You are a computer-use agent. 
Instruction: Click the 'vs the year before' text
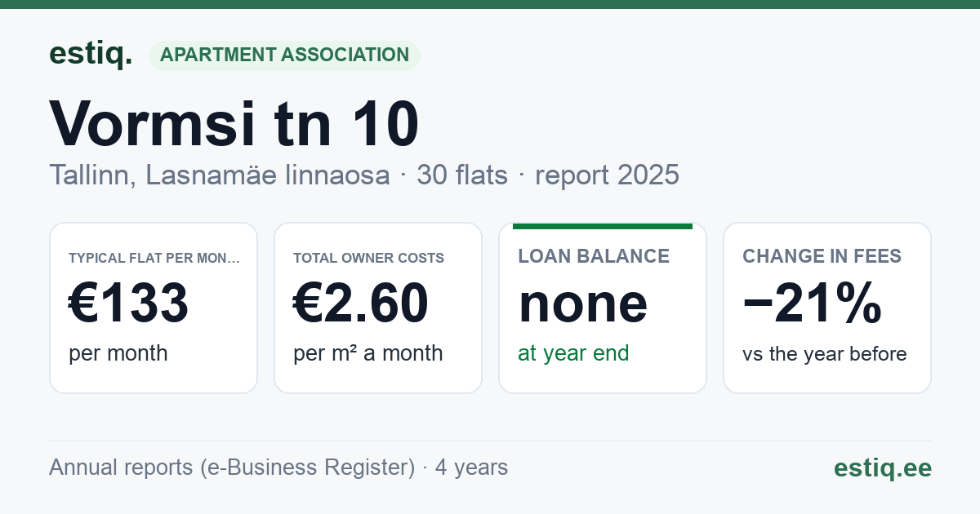[x=825, y=353]
